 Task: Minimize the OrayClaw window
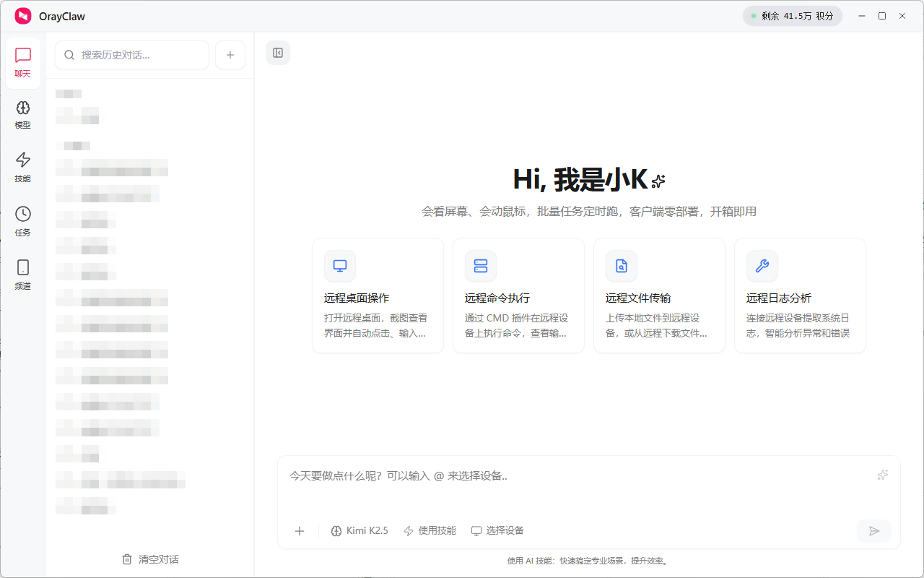point(861,16)
